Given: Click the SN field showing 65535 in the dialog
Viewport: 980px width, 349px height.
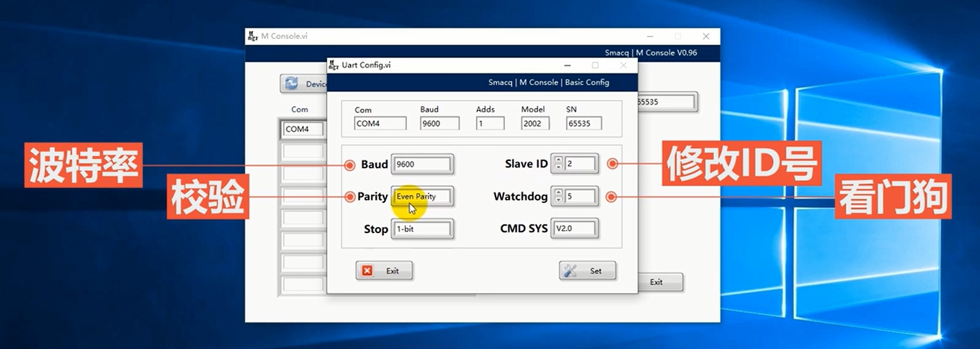Looking at the screenshot, I should pos(583,123).
